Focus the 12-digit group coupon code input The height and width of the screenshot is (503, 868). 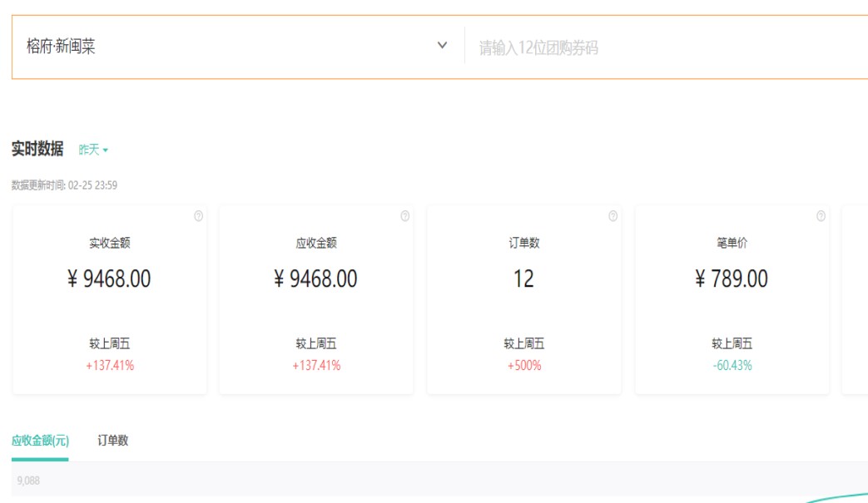coord(666,47)
